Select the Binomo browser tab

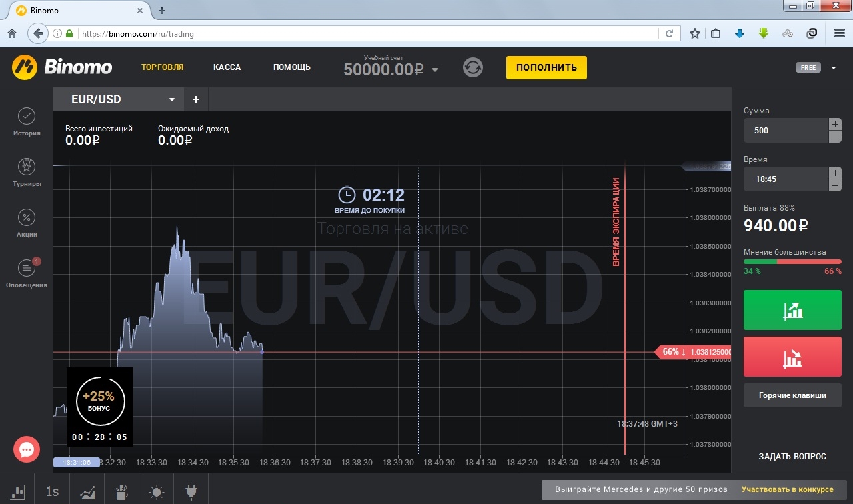coord(80,11)
